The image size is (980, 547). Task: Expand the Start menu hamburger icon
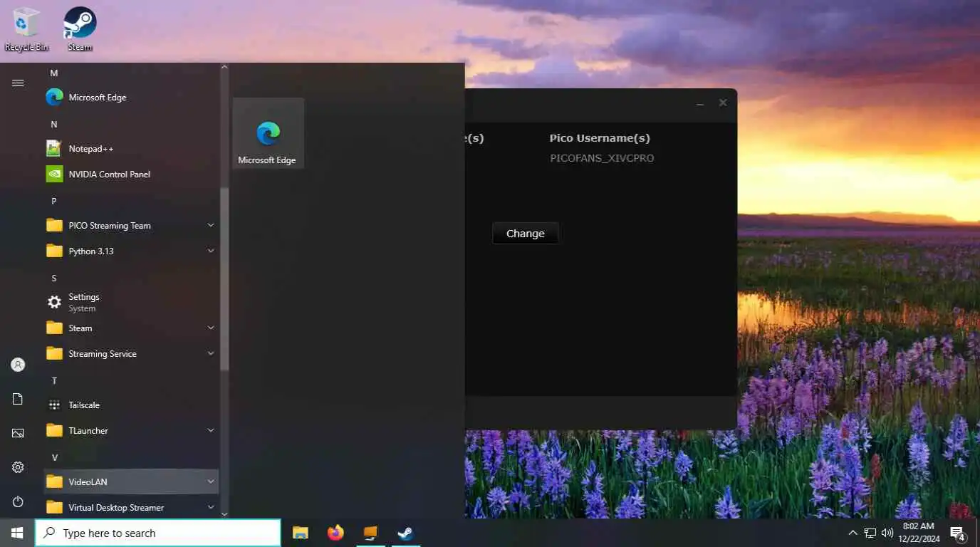click(x=18, y=83)
